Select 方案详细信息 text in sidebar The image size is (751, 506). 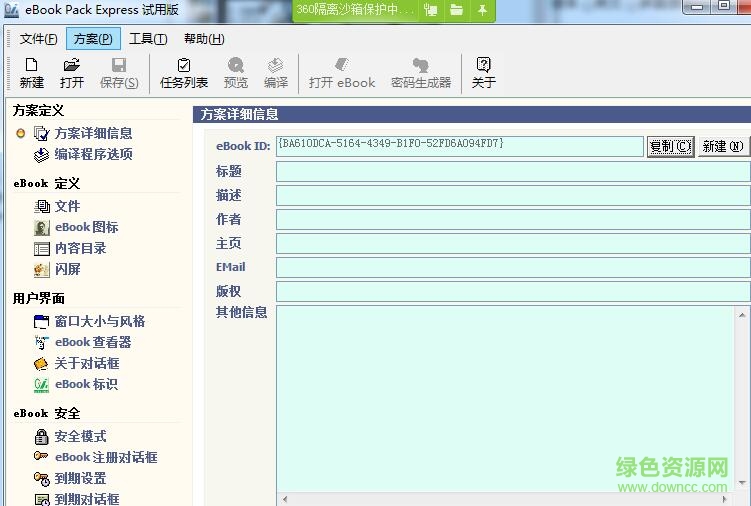[93, 133]
